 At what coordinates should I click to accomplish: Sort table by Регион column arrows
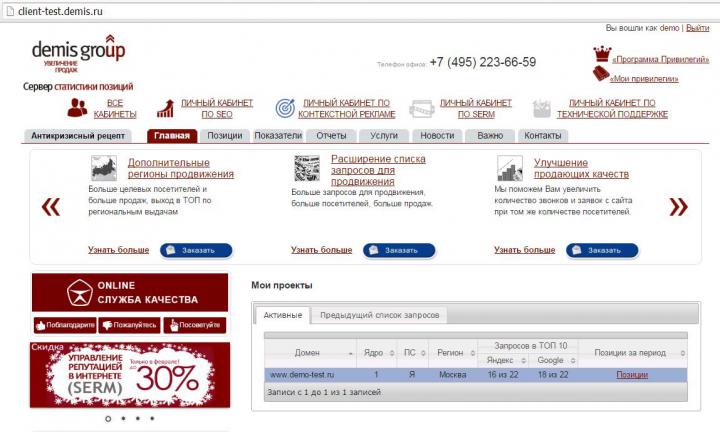pyautogui.click(x=472, y=353)
